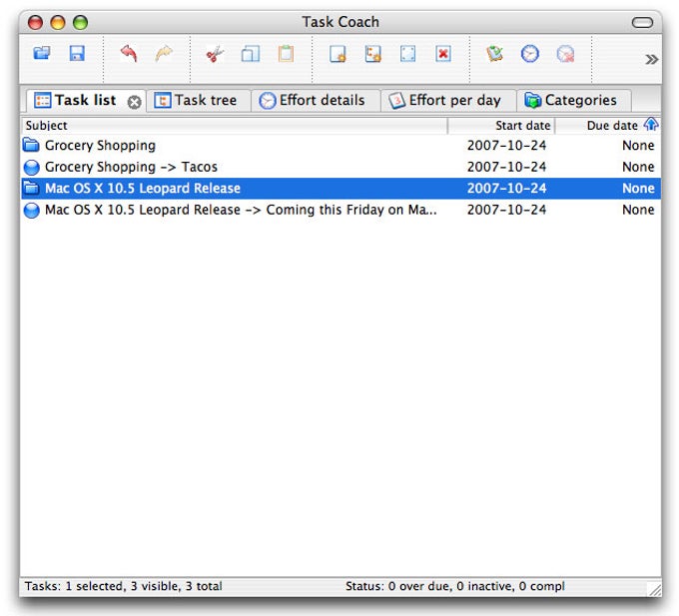Click the Save floppy disk icon
The image size is (679, 616).
click(77, 54)
